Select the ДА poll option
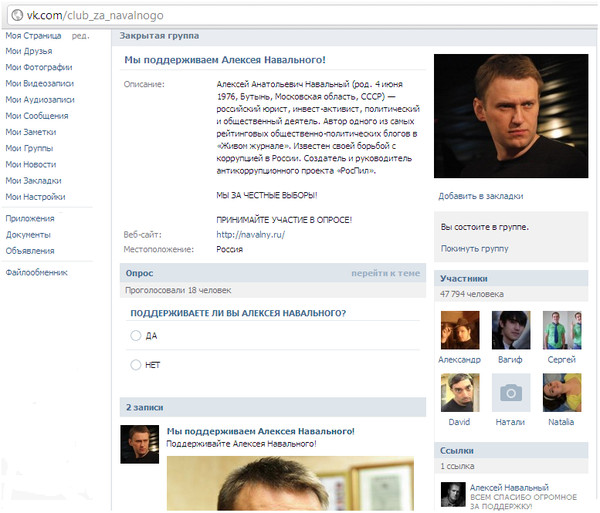 [136, 335]
